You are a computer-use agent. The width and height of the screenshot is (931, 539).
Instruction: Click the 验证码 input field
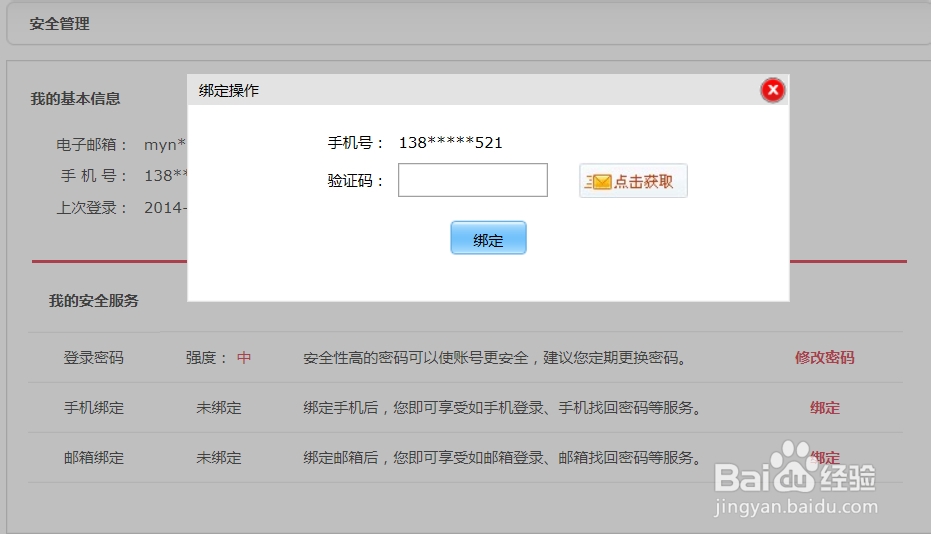473,180
